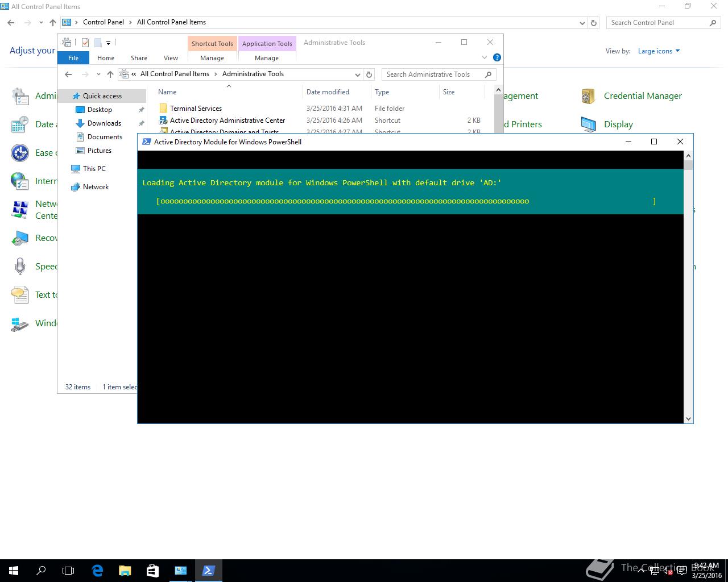This screenshot has height=582, width=728.
Task: Open View ribbon tab
Action: coord(171,58)
